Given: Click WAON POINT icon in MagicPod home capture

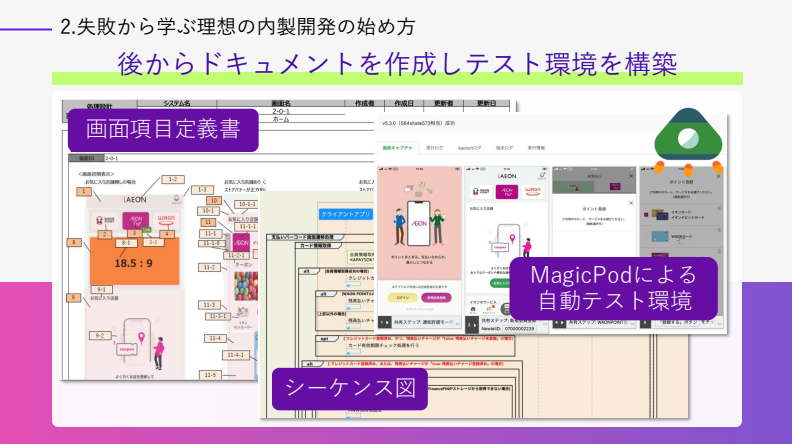Looking at the screenshot, I should (480, 191).
